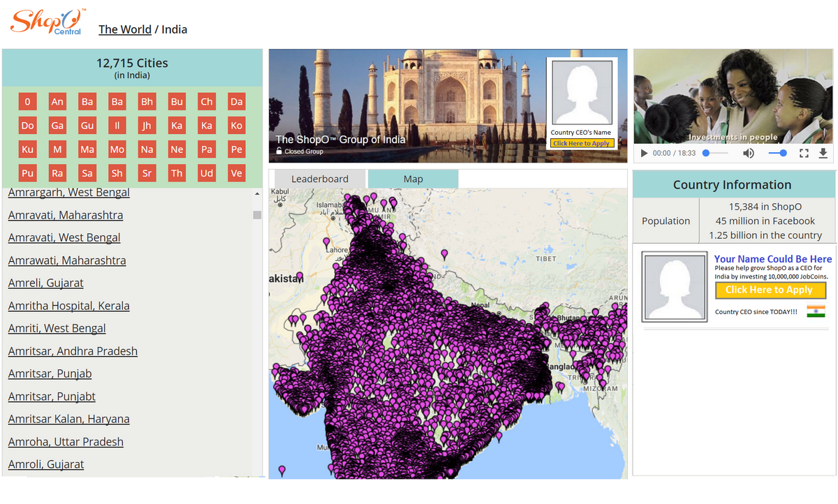View cities starting with Th
Viewport: 838px width, 504px height.
tap(177, 173)
